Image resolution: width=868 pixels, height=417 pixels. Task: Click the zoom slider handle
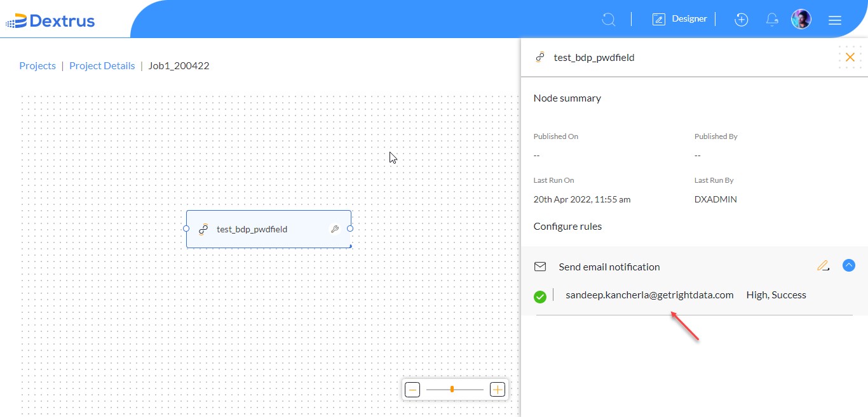(452, 389)
